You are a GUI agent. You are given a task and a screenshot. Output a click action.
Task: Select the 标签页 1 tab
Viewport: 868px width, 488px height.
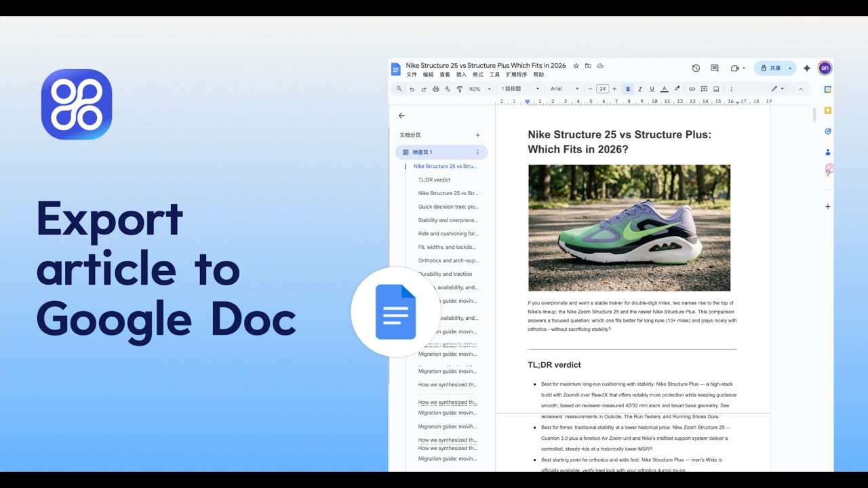pyautogui.click(x=441, y=152)
